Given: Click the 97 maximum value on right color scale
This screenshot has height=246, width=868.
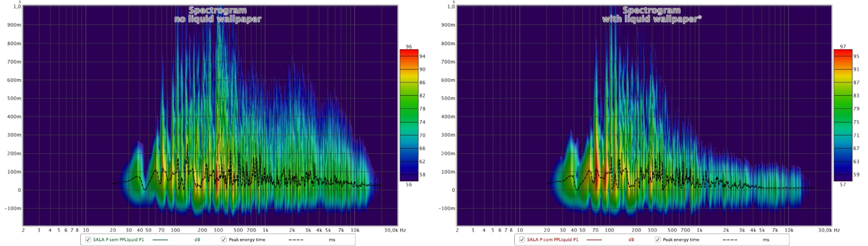Looking at the screenshot, I should tap(842, 46).
